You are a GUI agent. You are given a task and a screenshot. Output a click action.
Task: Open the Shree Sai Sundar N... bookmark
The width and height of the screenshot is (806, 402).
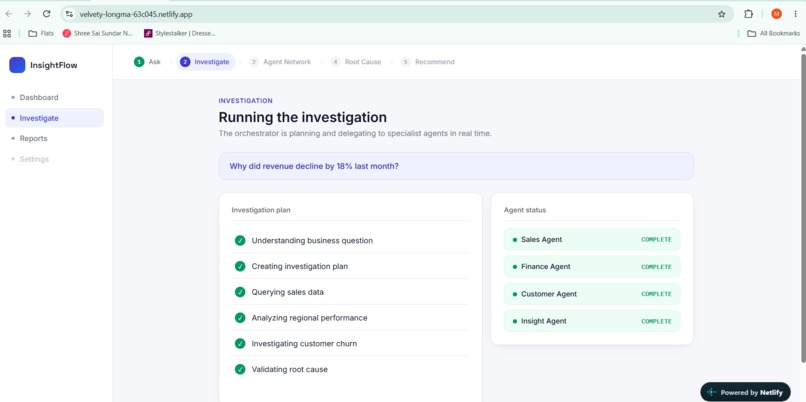98,33
